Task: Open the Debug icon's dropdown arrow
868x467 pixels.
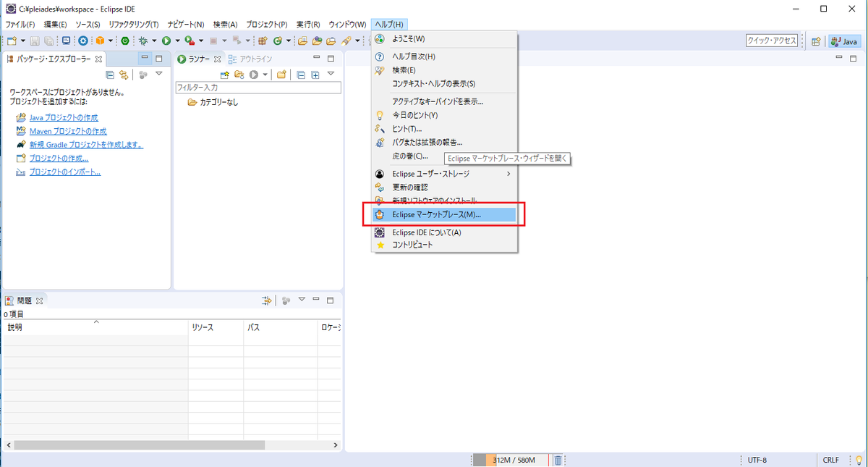Action: pyautogui.click(x=154, y=41)
